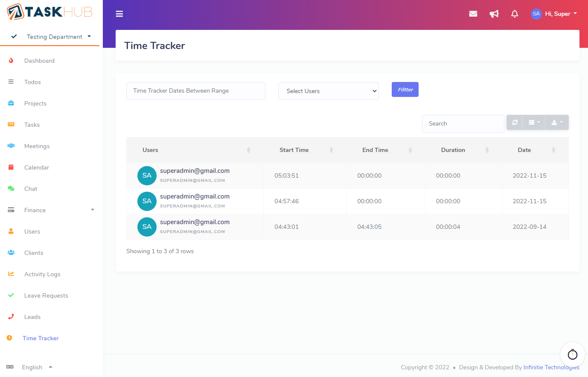The width and height of the screenshot is (588, 377).
Task: Switch workspace via Testing Department selector
Action: click(55, 37)
